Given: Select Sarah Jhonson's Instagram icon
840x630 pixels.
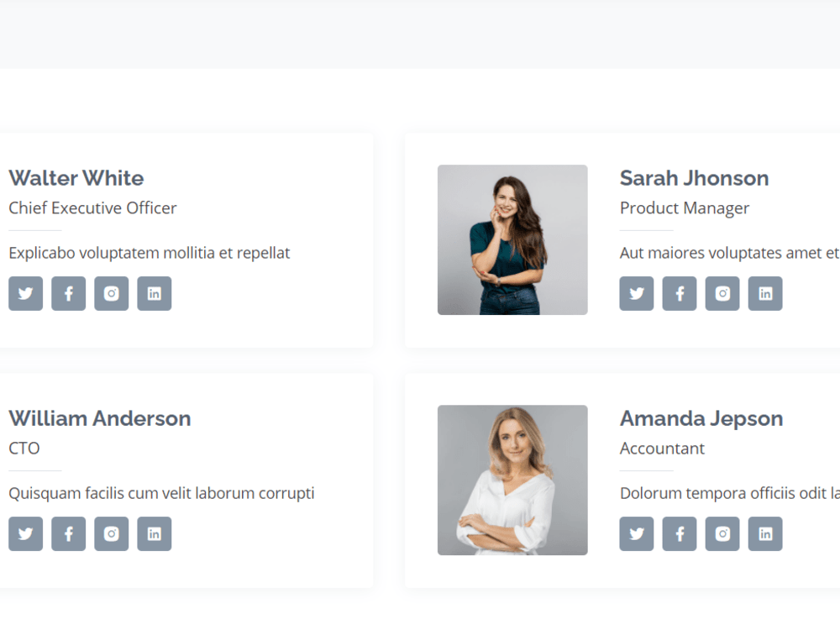Looking at the screenshot, I should tap(722, 293).
